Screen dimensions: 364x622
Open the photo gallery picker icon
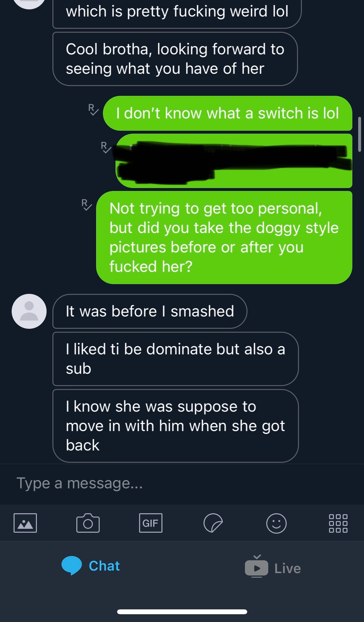point(25,523)
